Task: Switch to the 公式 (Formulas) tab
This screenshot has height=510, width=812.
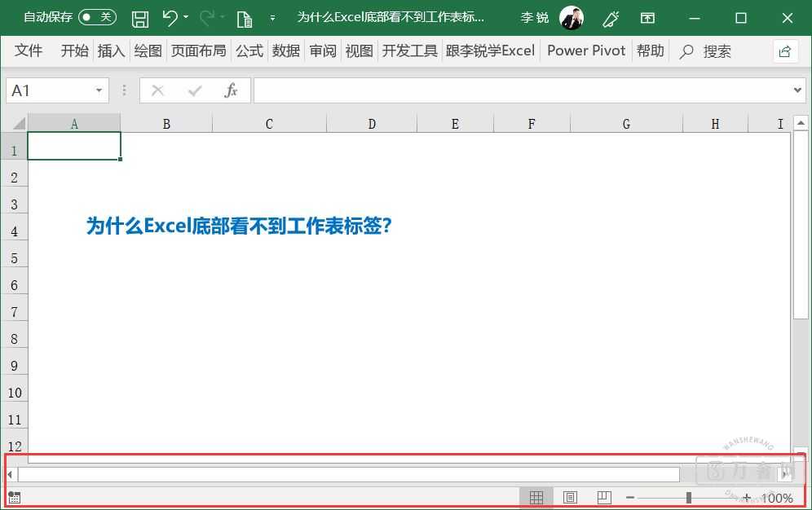Action: click(x=249, y=51)
